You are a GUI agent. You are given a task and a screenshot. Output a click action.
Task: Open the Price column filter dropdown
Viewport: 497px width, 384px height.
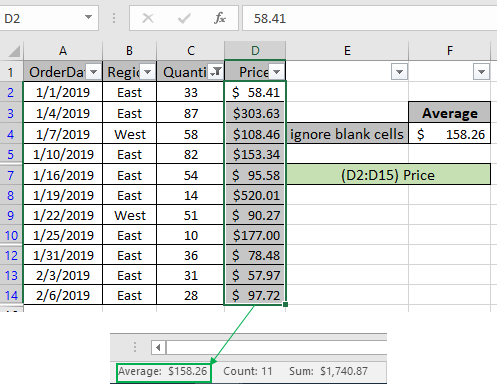(x=276, y=72)
